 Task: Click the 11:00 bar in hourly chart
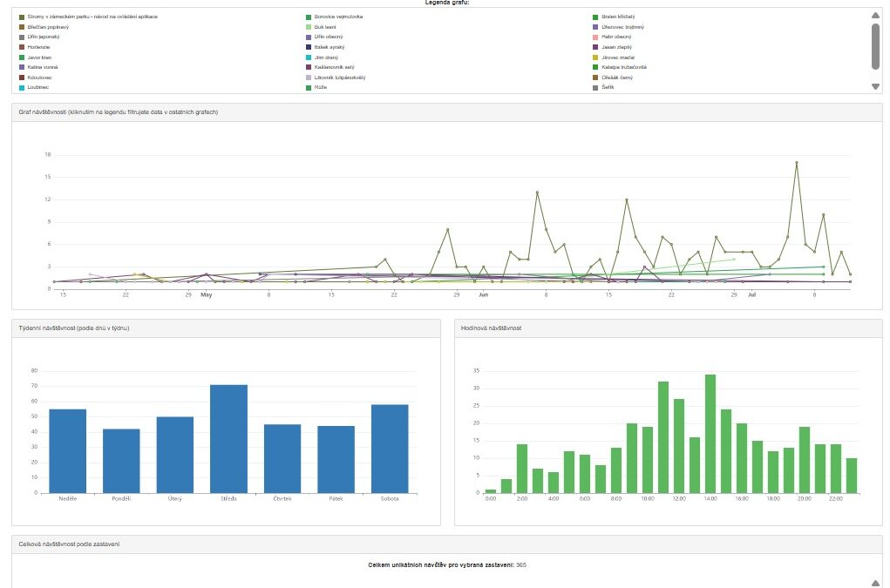coord(663,437)
